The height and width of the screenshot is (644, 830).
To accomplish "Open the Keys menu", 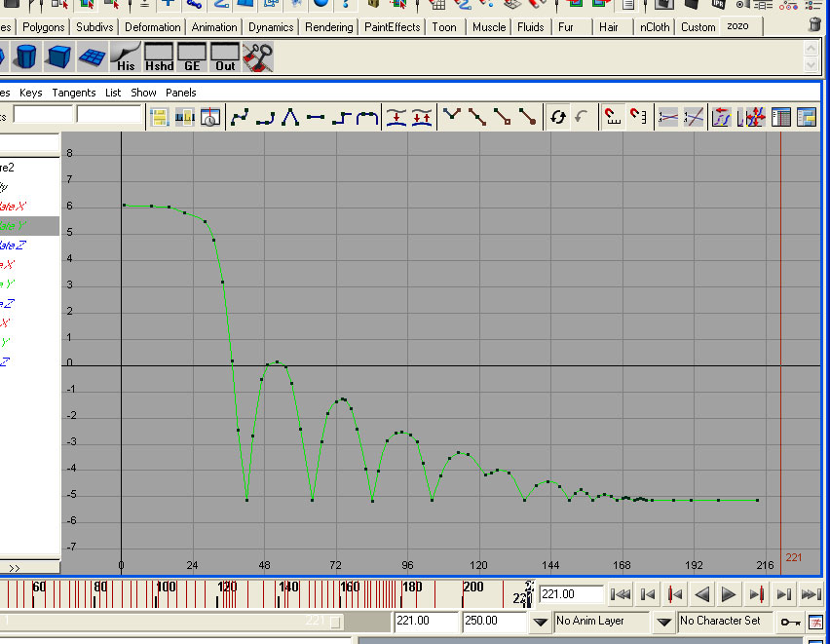I will tap(31, 93).
